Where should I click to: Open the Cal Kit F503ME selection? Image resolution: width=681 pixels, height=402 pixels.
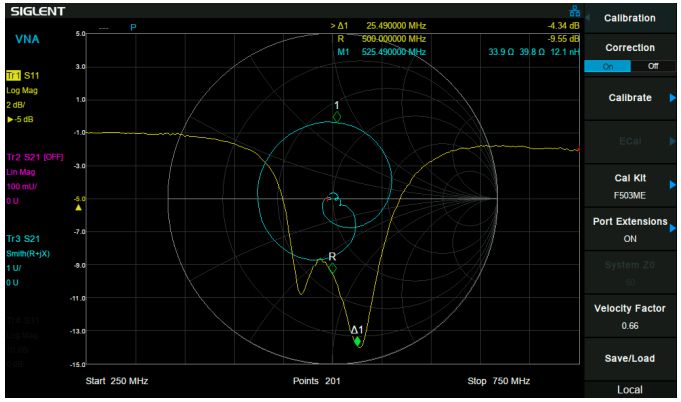point(630,187)
